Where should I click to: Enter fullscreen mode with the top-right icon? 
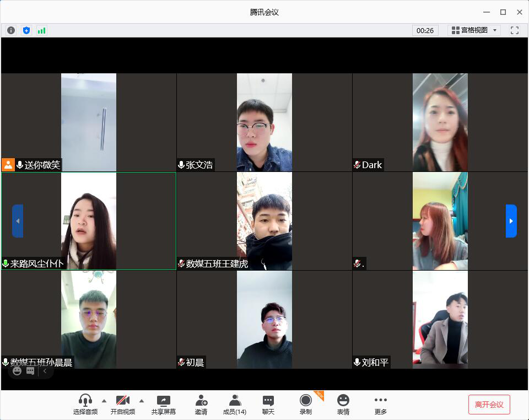(x=515, y=30)
